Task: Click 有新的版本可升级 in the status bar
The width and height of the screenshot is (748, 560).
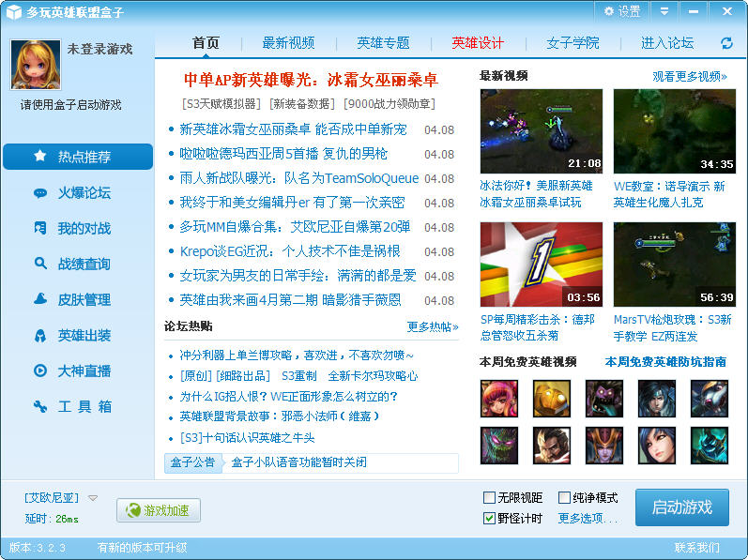Action: click(x=142, y=548)
